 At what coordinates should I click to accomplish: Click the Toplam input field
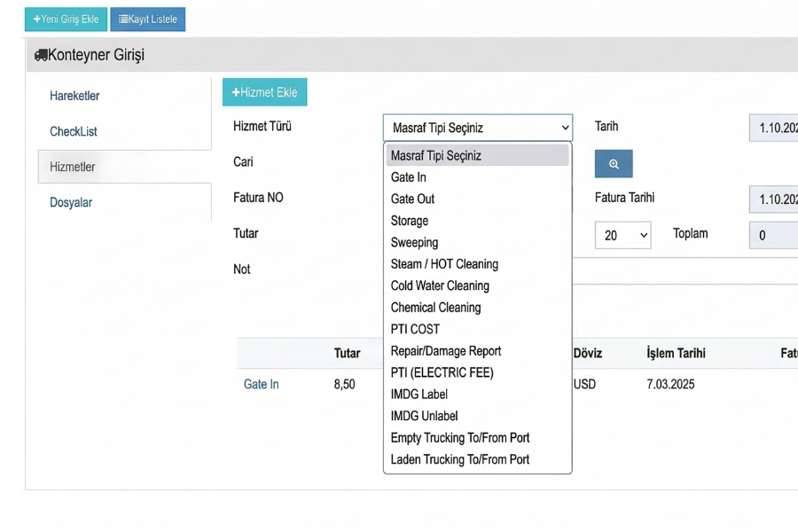click(x=773, y=236)
